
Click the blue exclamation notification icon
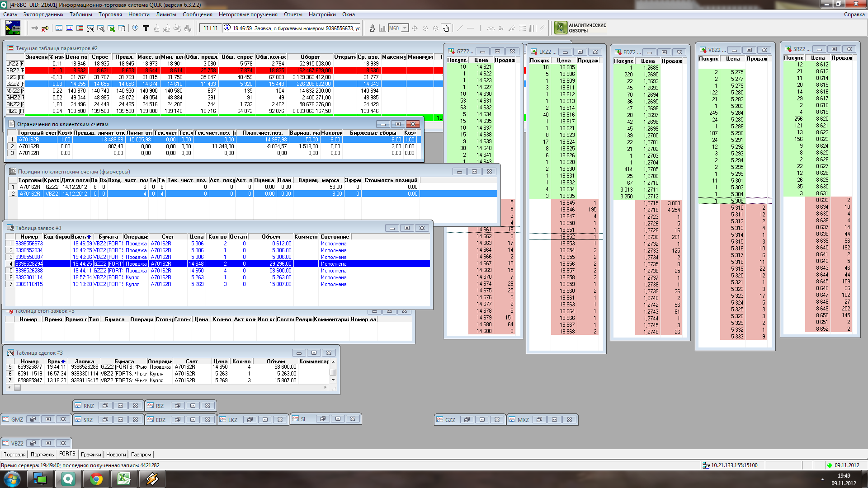(x=135, y=28)
